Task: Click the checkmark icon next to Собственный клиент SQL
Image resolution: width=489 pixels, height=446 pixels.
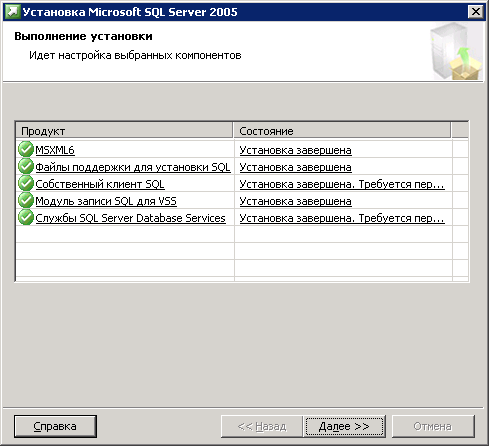Action: tap(26, 183)
